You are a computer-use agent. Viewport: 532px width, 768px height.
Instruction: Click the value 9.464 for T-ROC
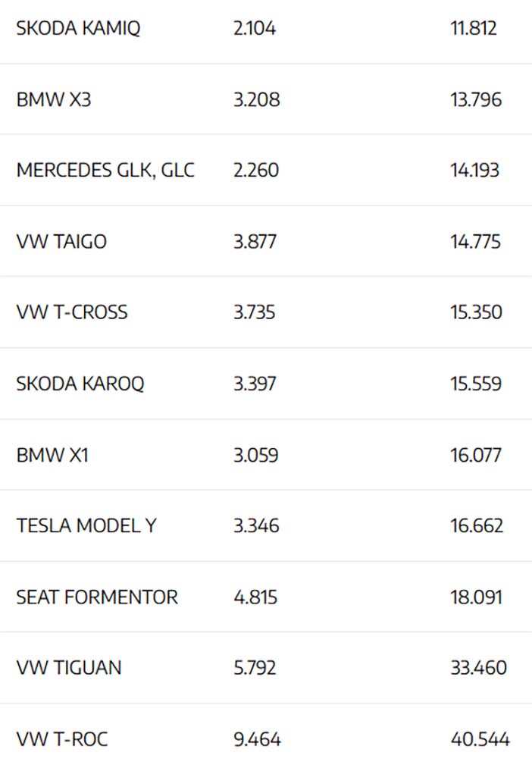257,739
